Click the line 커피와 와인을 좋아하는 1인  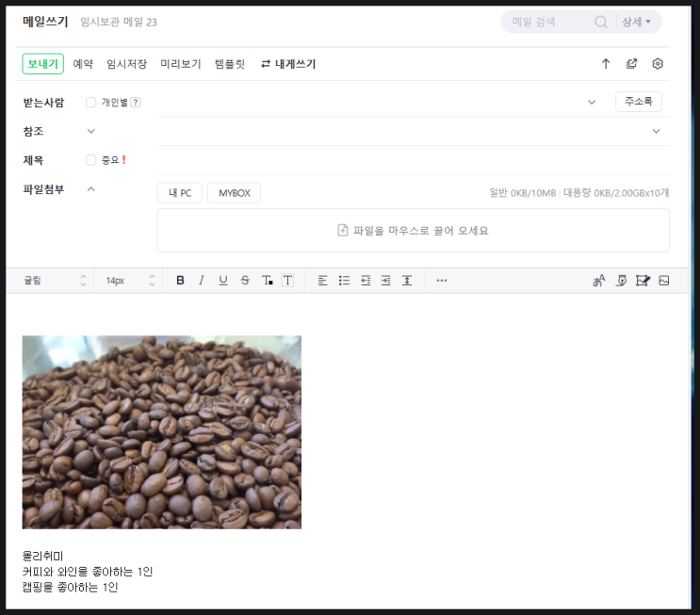tap(88, 572)
